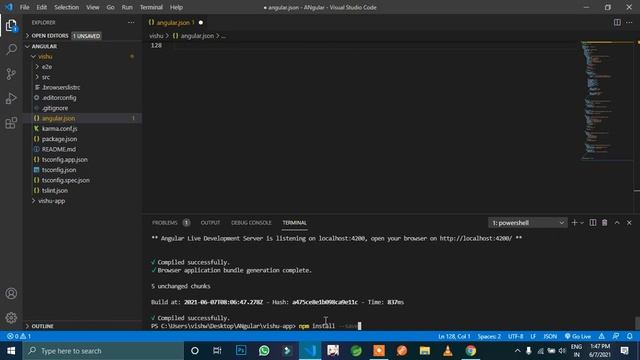
Task: Select the angular.json editor tab
Action: pos(176,22)
